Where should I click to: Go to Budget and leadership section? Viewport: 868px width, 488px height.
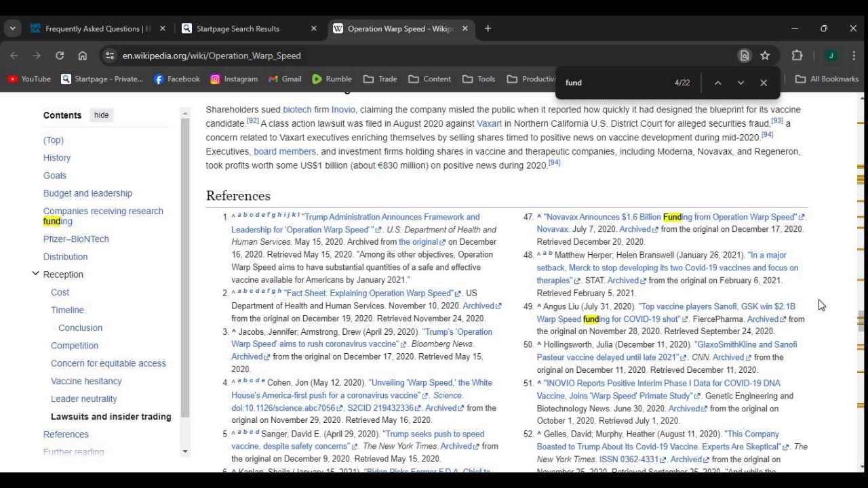click(x=87, y=193)
